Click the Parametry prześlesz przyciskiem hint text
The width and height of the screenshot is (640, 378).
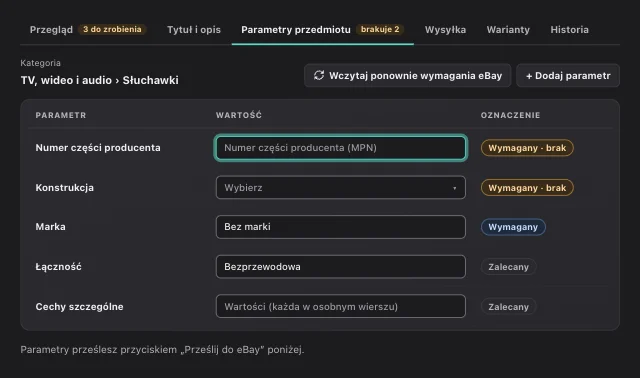(162, 350)
